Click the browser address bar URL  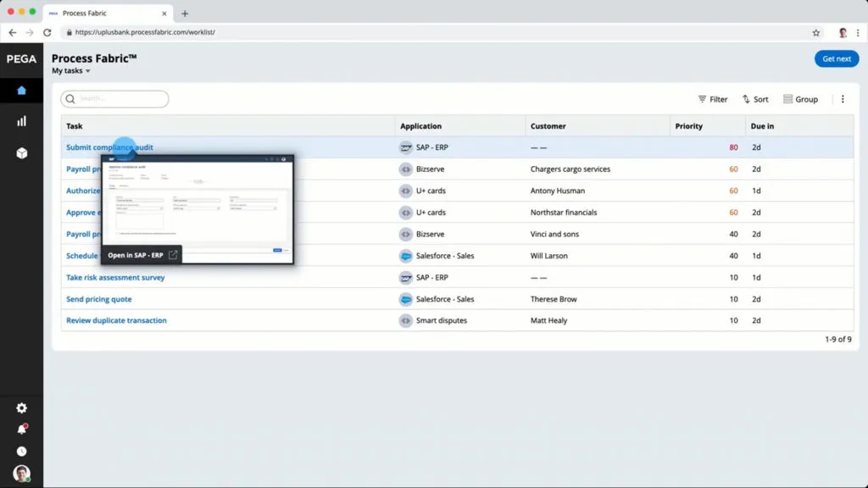(x=145, y=33)
